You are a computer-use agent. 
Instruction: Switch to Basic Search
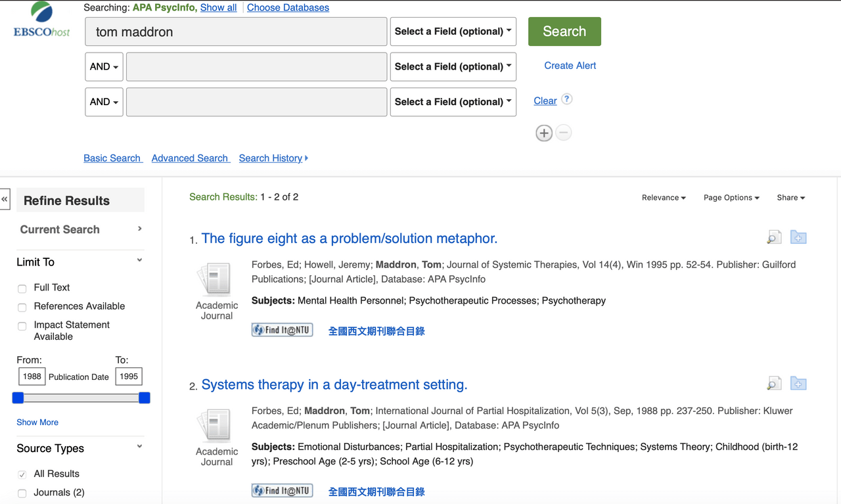pos(112,158)
